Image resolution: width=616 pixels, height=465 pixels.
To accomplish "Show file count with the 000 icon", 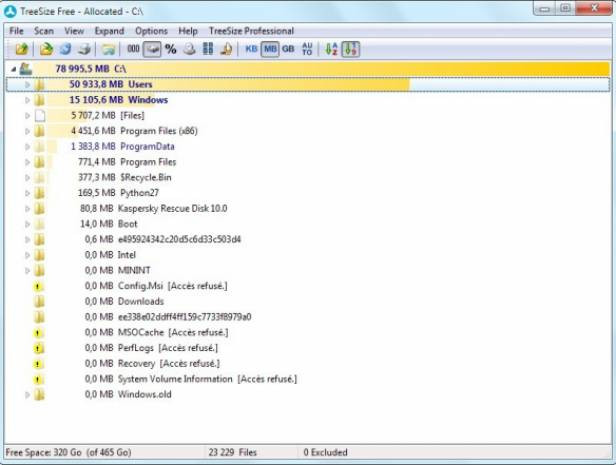I will click(133, 49).
